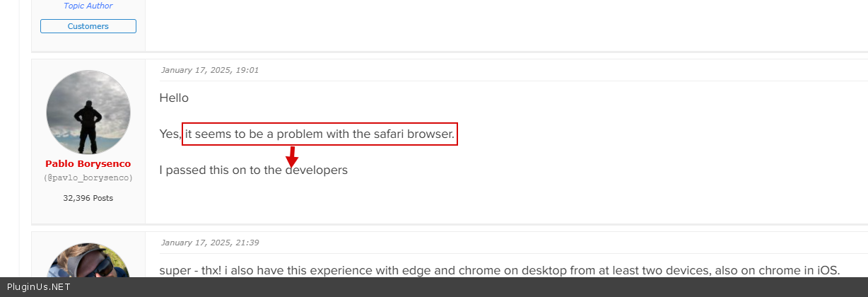Click the word "developers" in Pablo's reply
Viewport: 868px width, 297px height.
click(x=317, y=170)
